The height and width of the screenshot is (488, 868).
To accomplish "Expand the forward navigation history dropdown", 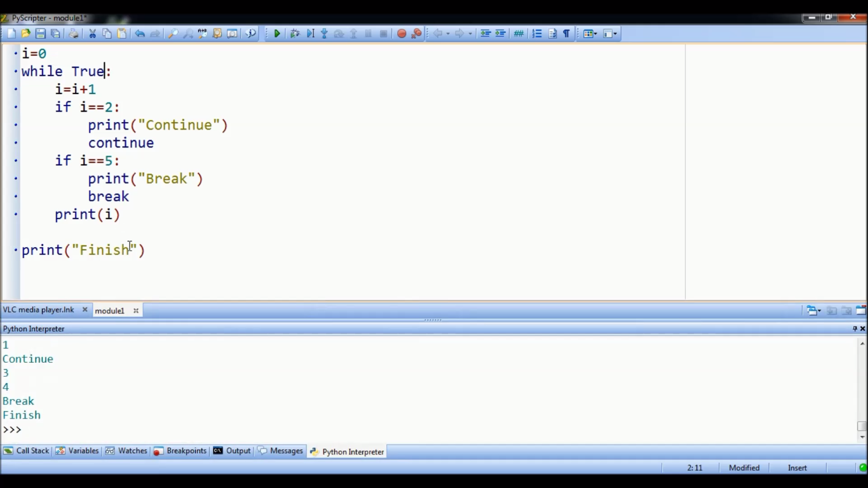I will (471, 33).
